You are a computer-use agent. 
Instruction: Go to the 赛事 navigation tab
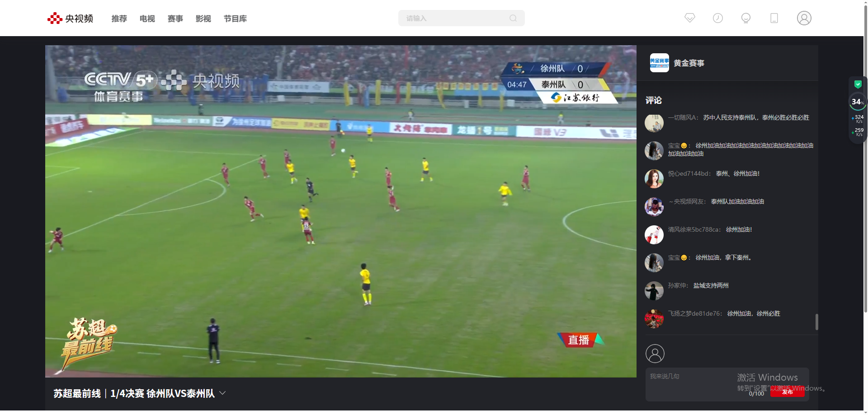point(175,19)
